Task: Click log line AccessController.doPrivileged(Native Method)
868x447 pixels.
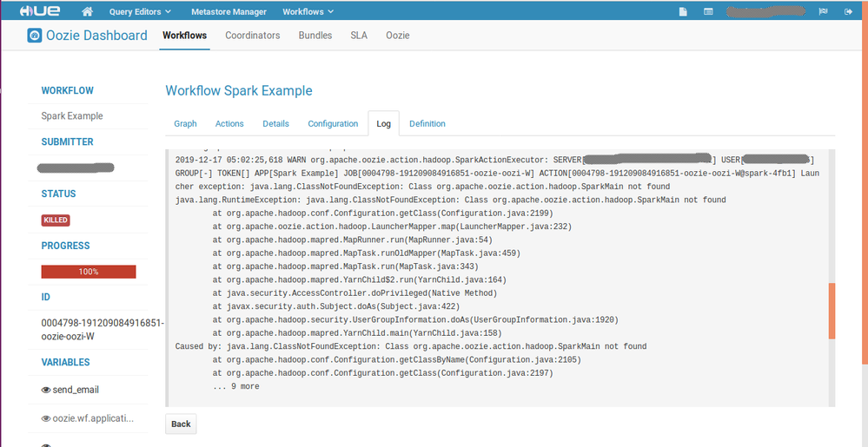Action: (x=354, y=293)
